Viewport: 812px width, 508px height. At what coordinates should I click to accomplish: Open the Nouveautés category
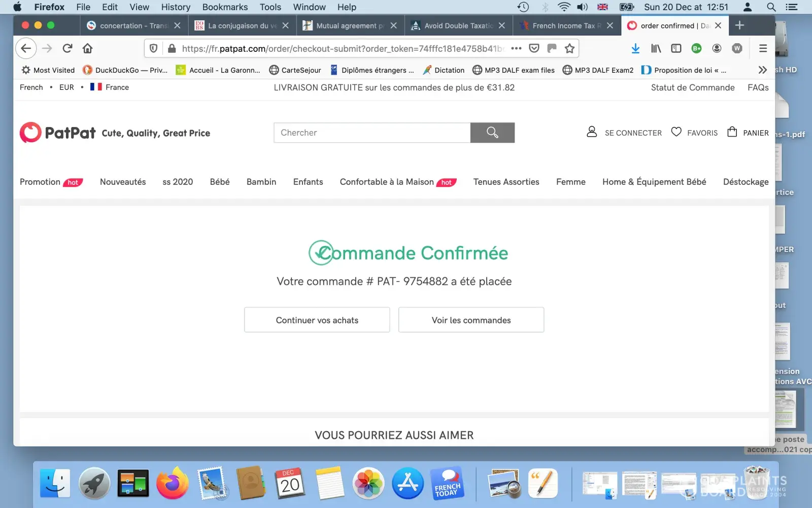coord(123,182)
